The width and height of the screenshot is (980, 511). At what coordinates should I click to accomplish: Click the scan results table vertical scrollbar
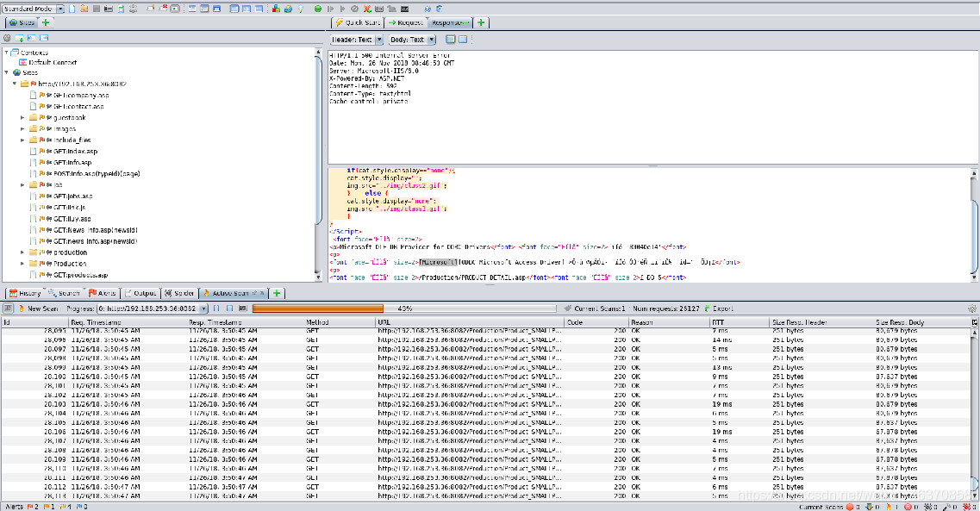pyautogui.click(x=974, y=414)
